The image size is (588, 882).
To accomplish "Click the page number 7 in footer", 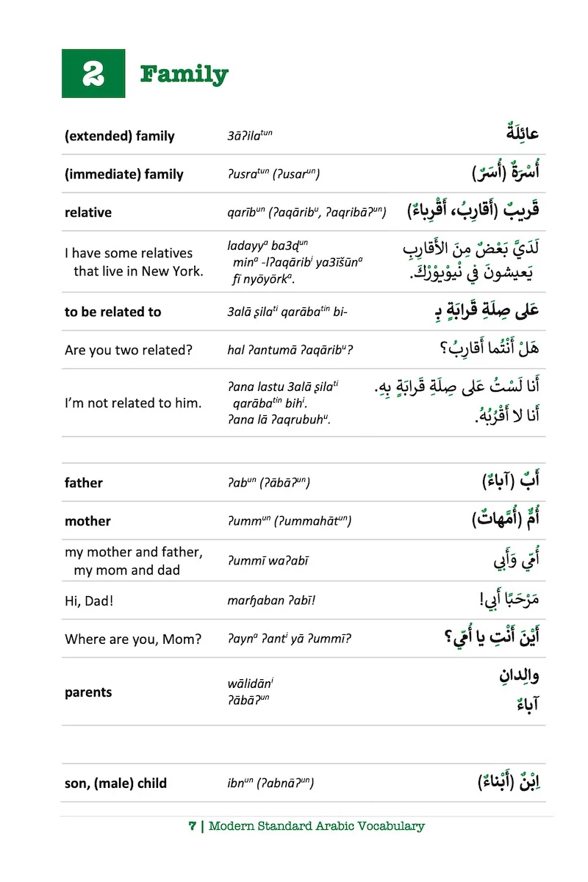I will click(x=193, y=826).
